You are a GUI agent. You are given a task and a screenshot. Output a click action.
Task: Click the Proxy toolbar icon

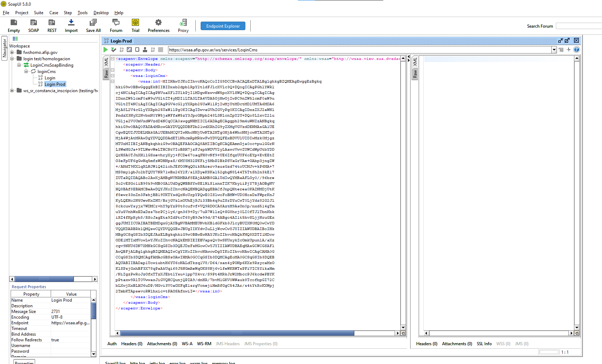[x=183, y=26]
